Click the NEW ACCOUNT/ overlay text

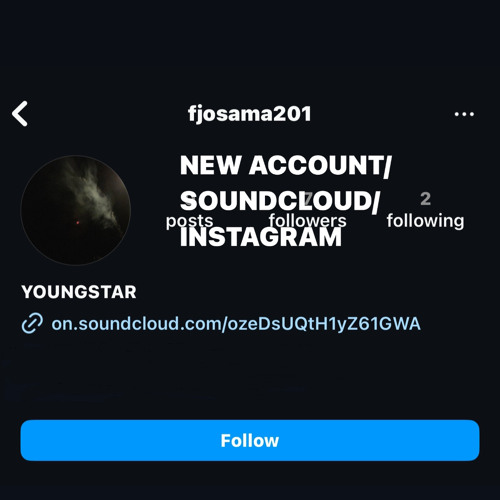coord(286,165)
